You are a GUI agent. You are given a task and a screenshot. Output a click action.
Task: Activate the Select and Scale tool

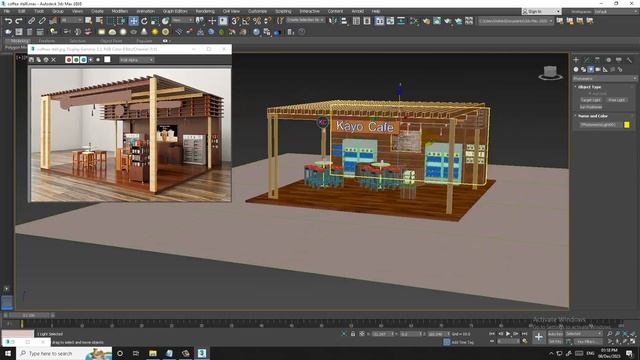pos(155,20)
